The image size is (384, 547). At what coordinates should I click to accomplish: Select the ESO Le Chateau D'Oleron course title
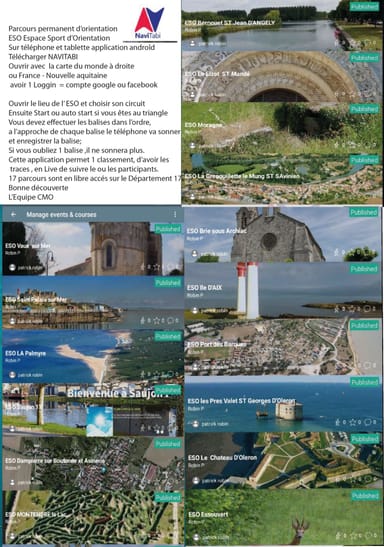pyautogui.click(x=223, y=457)
